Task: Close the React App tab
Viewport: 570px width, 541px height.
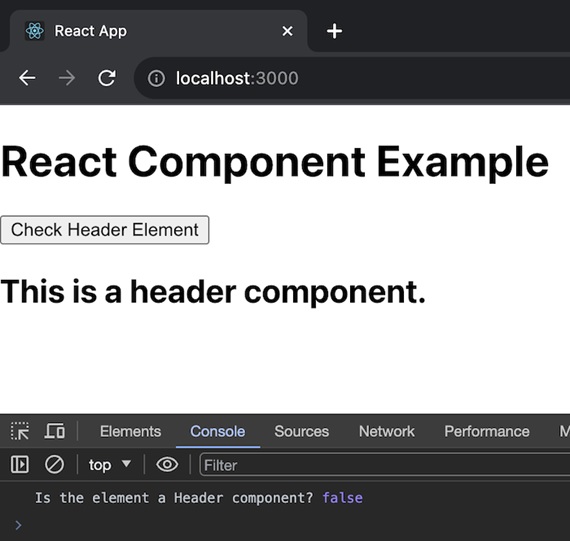Action: tap(287, 31)
